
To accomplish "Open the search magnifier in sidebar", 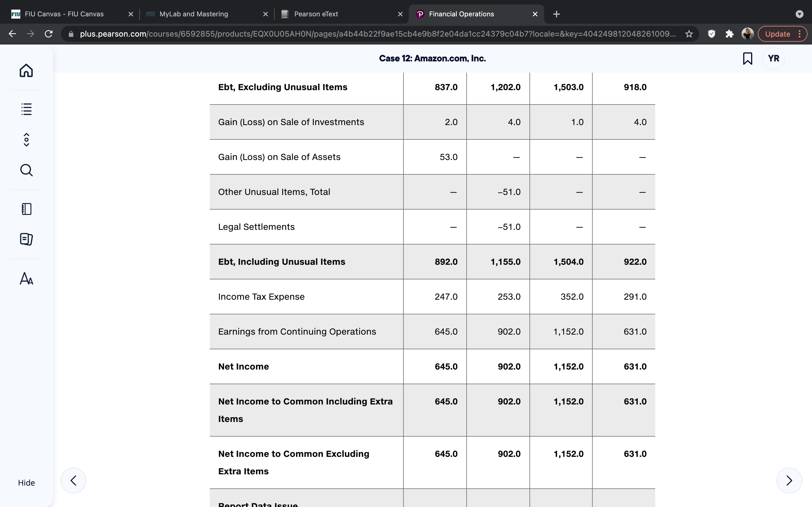I will [26, 170].
